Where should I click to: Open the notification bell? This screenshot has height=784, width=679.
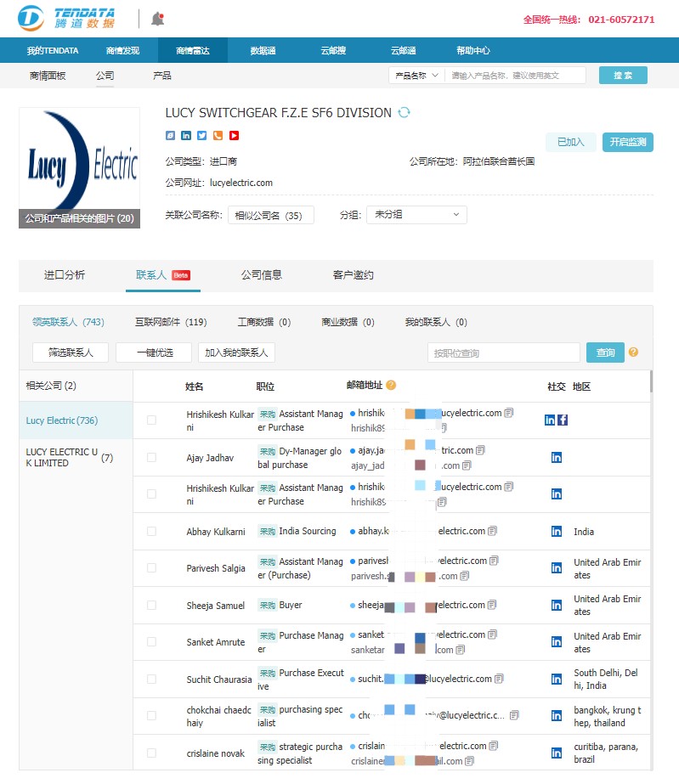[157, 19]
